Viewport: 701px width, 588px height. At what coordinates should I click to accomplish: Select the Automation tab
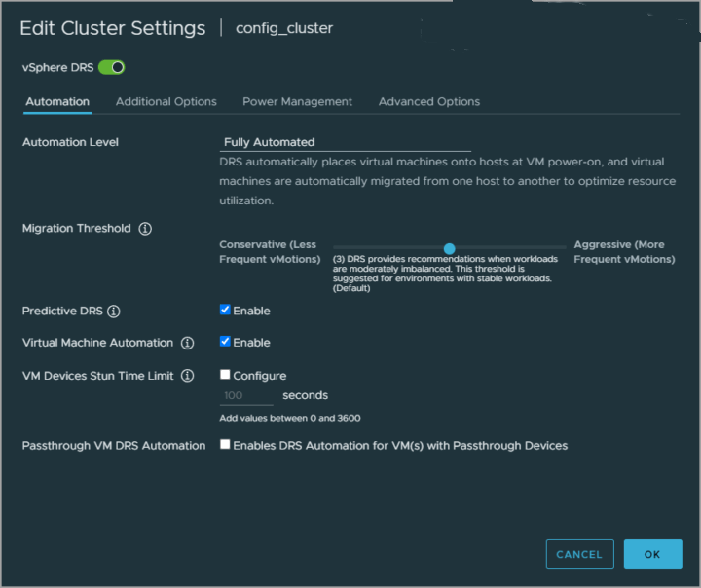point(57,102)
